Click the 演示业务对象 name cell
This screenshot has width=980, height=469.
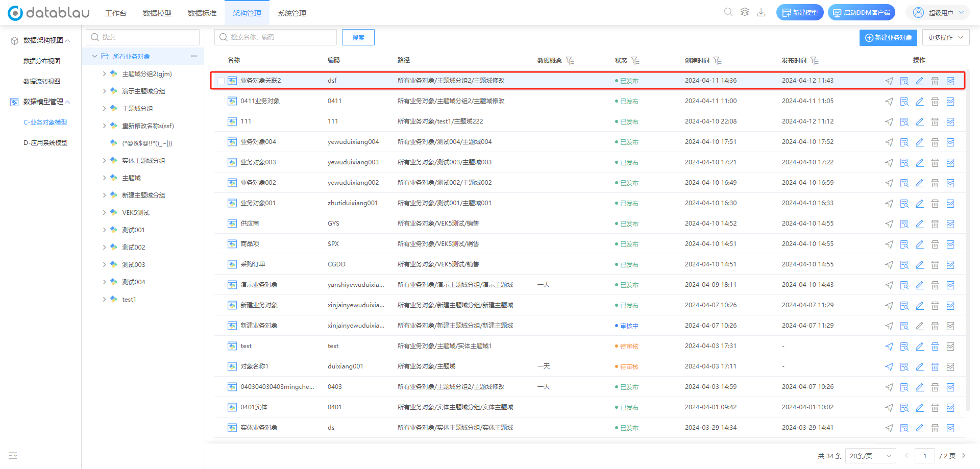pos(259,285)
